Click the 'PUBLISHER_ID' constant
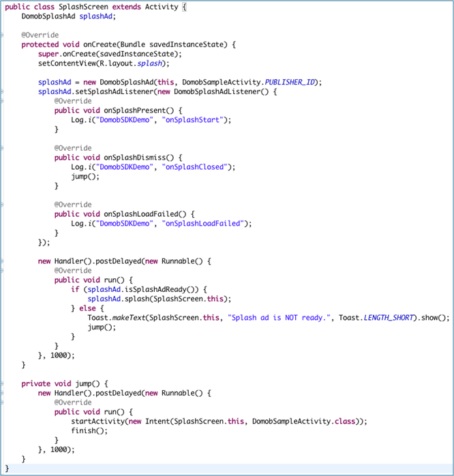454x476 pixels. [x=290, y=83]
